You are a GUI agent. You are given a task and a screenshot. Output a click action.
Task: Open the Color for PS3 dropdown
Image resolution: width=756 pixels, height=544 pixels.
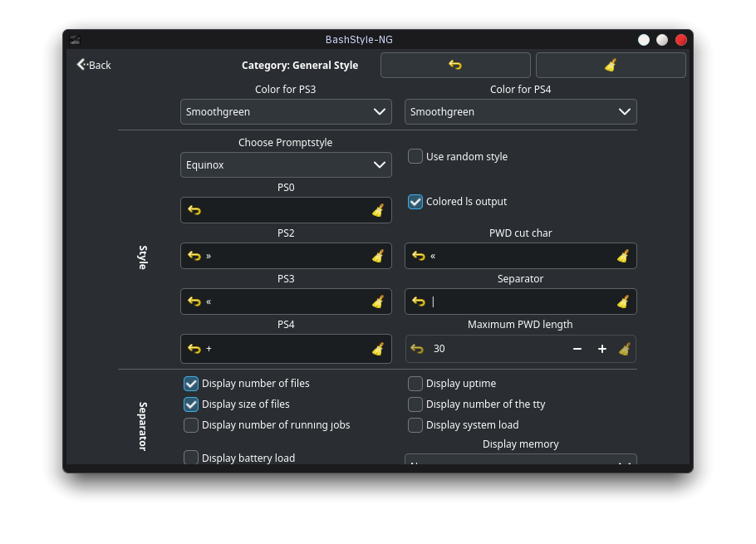pyautogui.click(x=286, y=112)
